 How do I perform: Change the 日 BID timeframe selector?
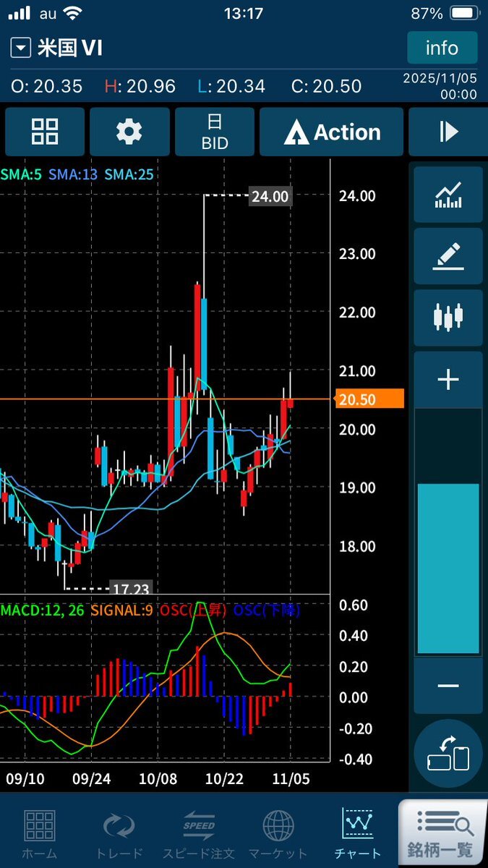pos(215,132)
